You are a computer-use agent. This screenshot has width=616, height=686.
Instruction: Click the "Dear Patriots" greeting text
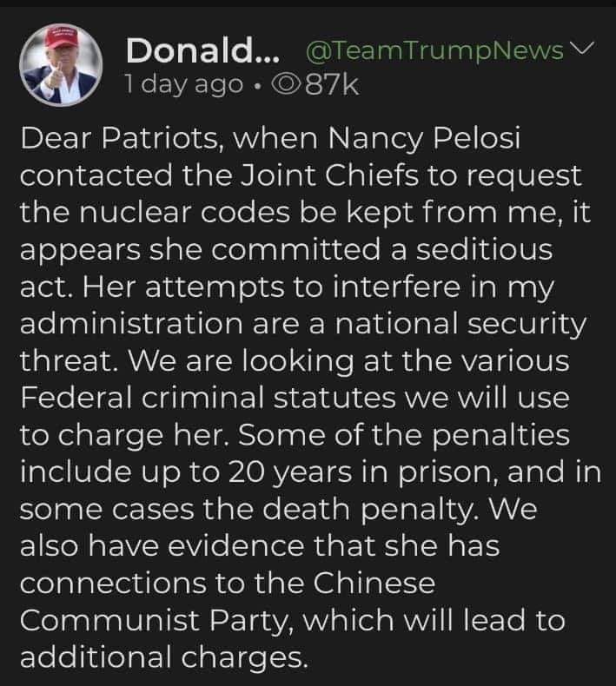click(116, 139)
